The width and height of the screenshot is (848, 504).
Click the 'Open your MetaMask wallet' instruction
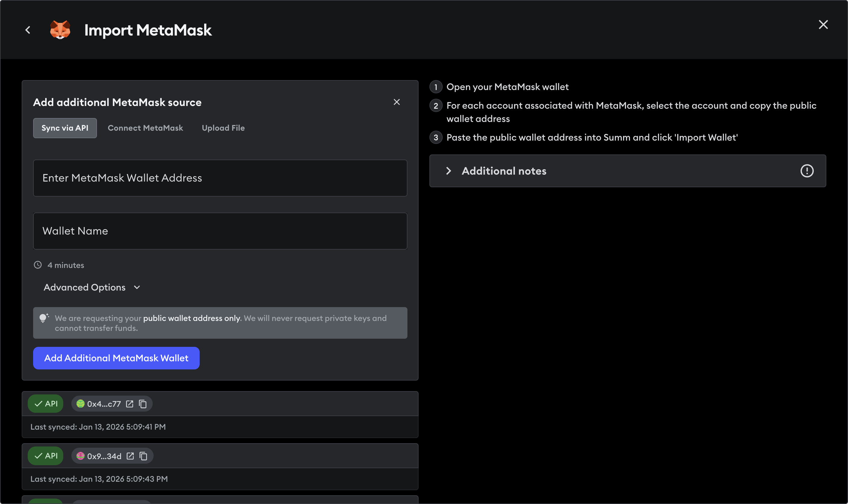507,87
